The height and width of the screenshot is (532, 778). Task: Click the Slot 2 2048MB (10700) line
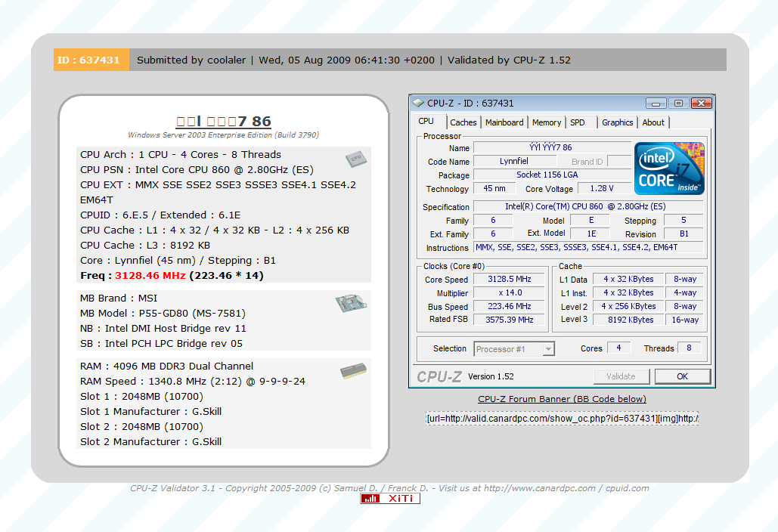(x=141, y=426)
